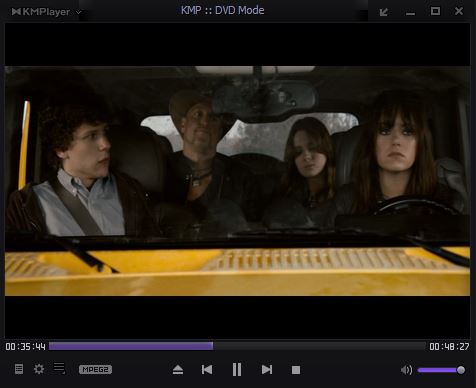This screenshot has width=476, height=388.
Task: Mute audio with the speaker icon
Action: pyautogui.click(x=406, y=370)
